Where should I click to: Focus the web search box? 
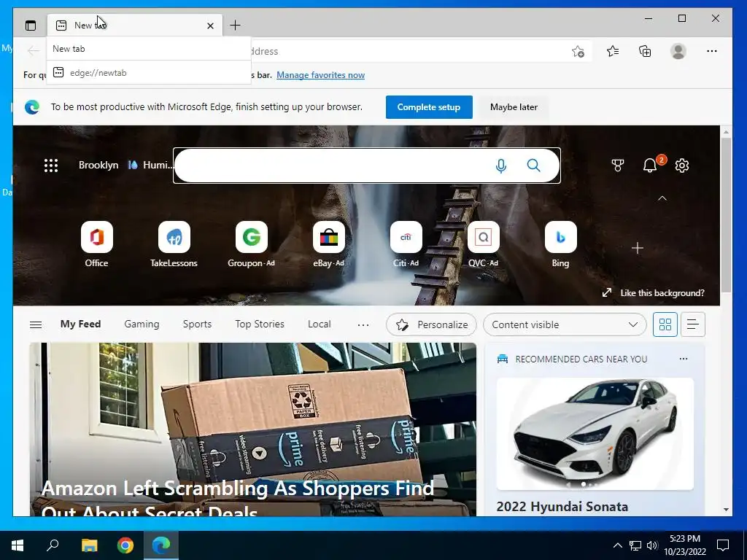pyautogui.click(x=366, y=166)
